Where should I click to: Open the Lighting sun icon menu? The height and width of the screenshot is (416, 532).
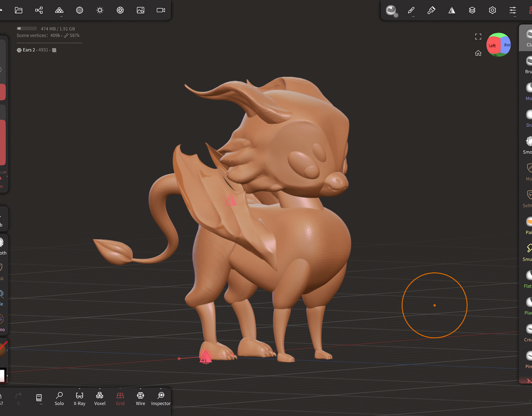coord(100,10)
